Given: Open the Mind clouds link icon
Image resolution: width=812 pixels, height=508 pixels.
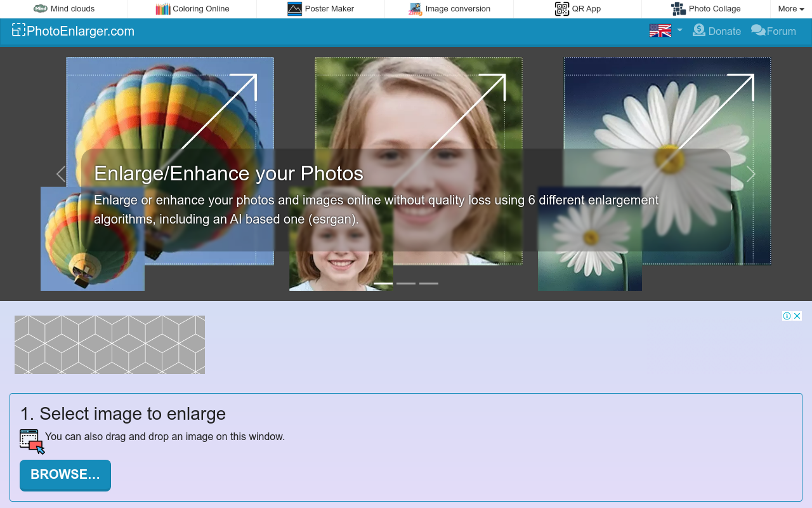Looking at the screenshot, I should pyautogui.click(x=41, y=9).
